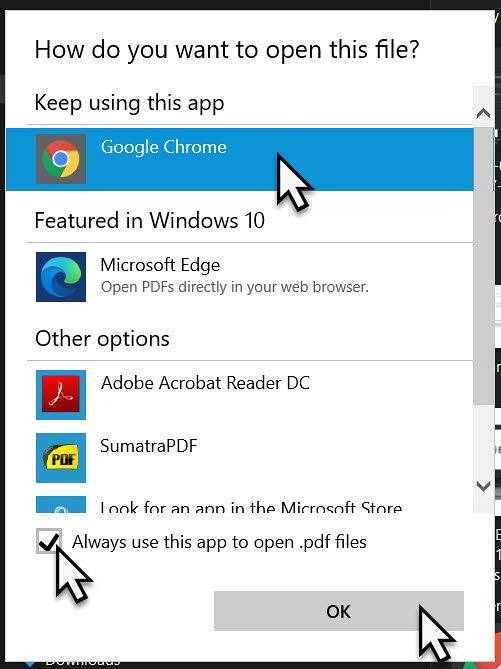
Task: Click the Google Chrome app icon
Action: tap(61, 159)
